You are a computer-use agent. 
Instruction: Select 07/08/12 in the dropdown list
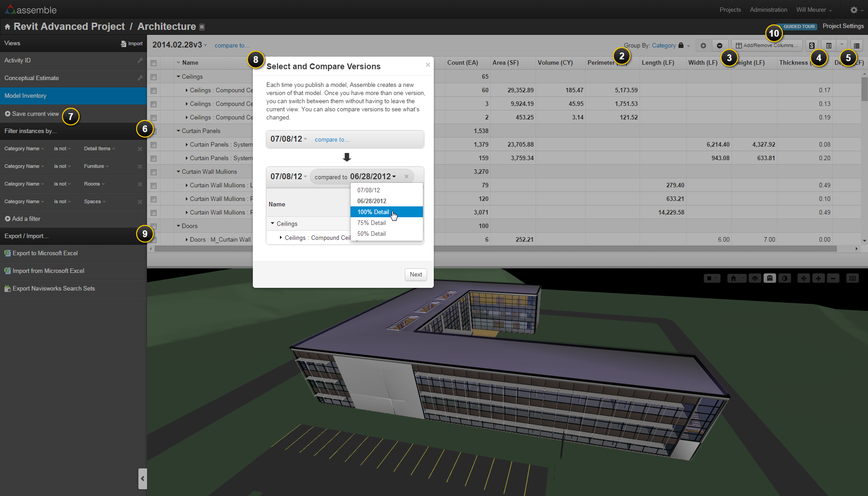coord(387,190)
